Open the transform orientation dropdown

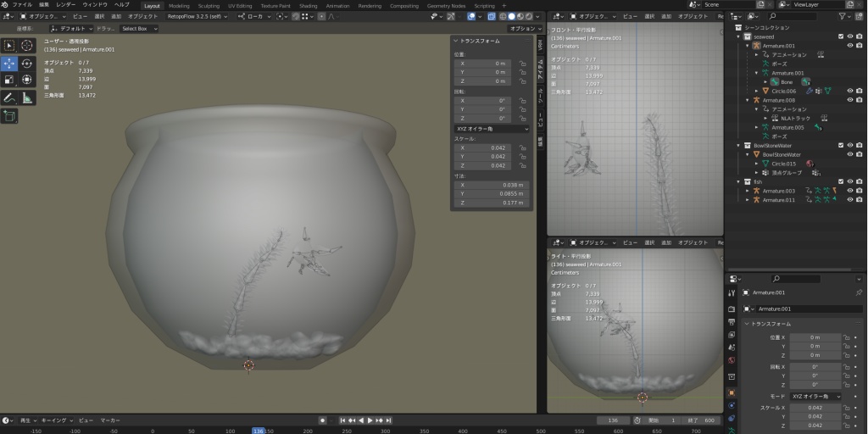point(254,17)
